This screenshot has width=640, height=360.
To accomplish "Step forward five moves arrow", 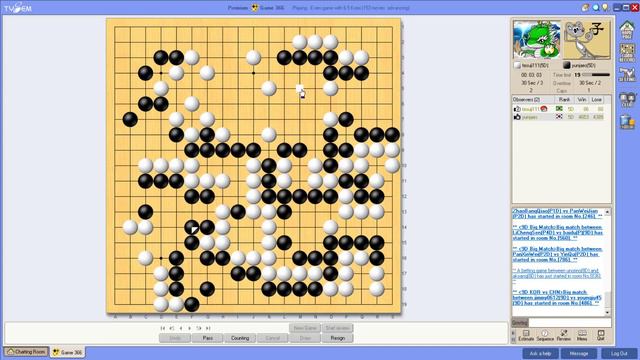I will (x=199, y=328).
